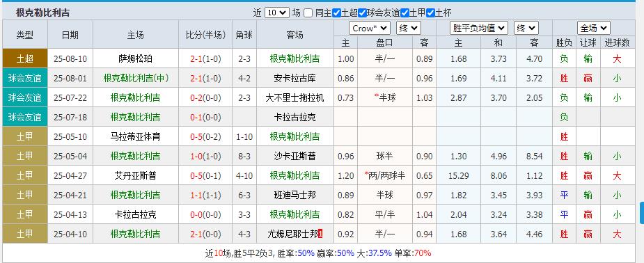This screenshot has width=644, height=263.
Task: Uncheck the 土甲 league filter
Action: point(405,13)
